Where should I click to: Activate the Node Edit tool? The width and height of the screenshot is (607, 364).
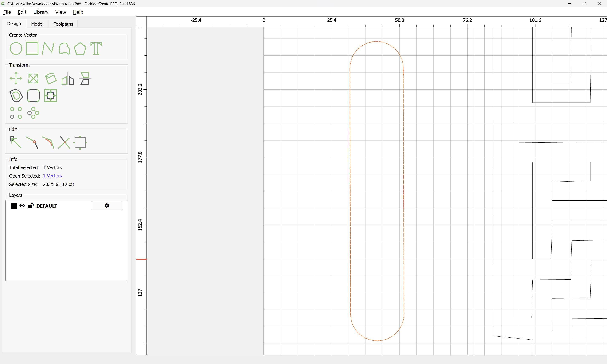[x=15, y=143]
